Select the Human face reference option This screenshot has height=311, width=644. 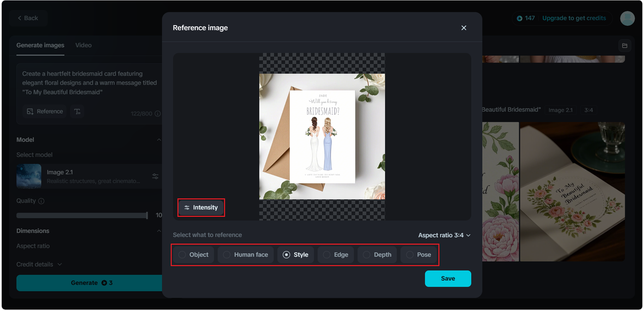pos(246,255)
